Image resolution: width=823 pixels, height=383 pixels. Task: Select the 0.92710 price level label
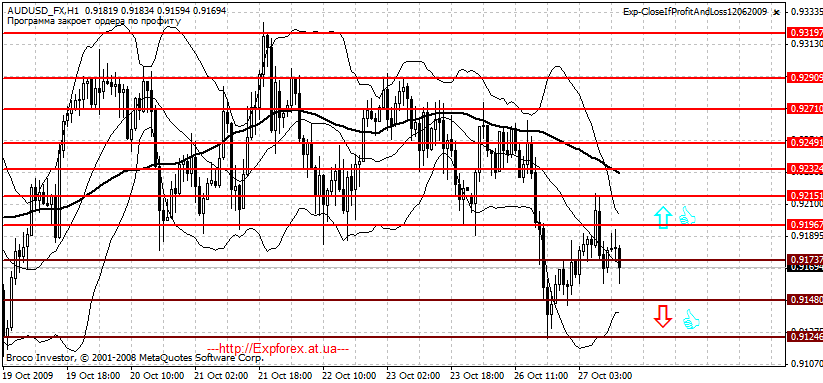coord(805,109)
